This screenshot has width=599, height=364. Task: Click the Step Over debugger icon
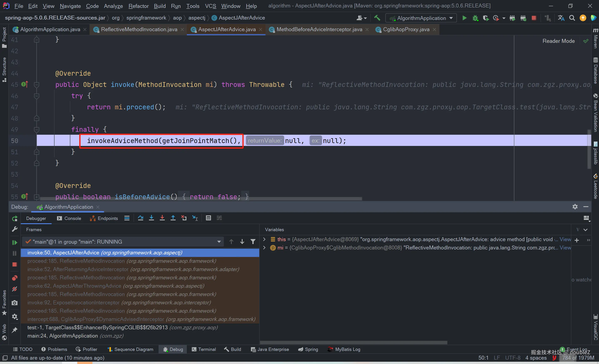pos(140,218)
